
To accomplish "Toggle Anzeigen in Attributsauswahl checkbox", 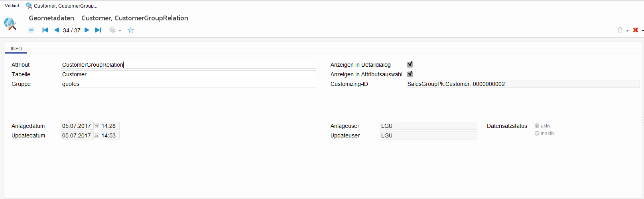I will point(410,74).
